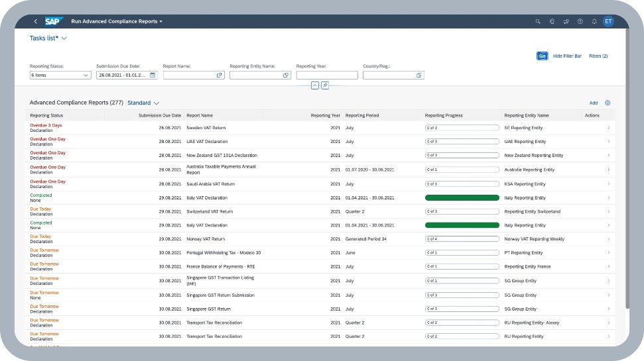The height and width of the screenshot is (361, 644).
Task: Go back using the header back arrow
Action: tap(36, 21)
